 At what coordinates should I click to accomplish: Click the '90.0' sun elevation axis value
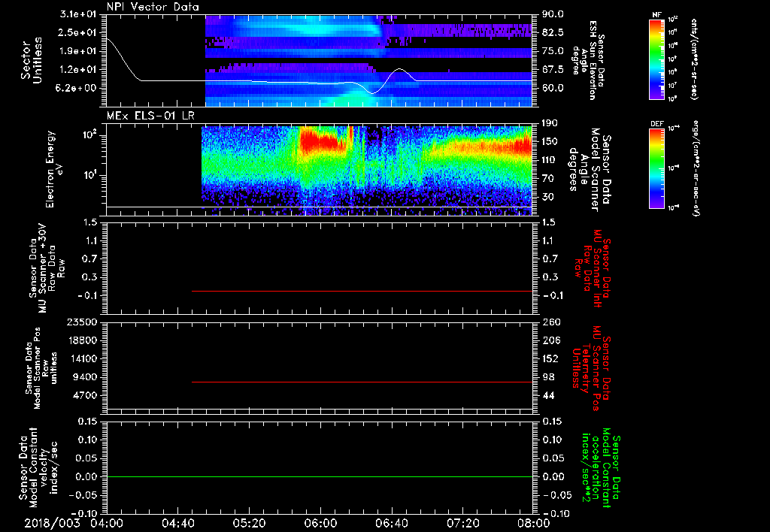coord(553,14)
